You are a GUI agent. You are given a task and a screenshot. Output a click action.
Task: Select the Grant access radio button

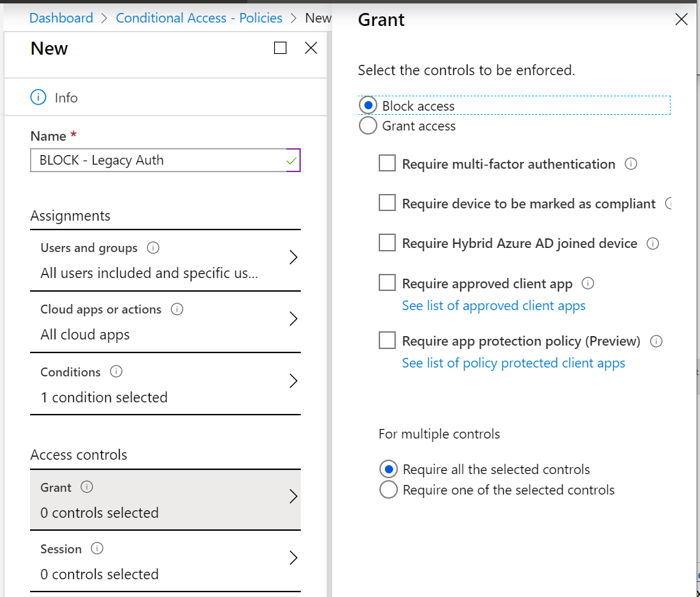tap(368, 126)
